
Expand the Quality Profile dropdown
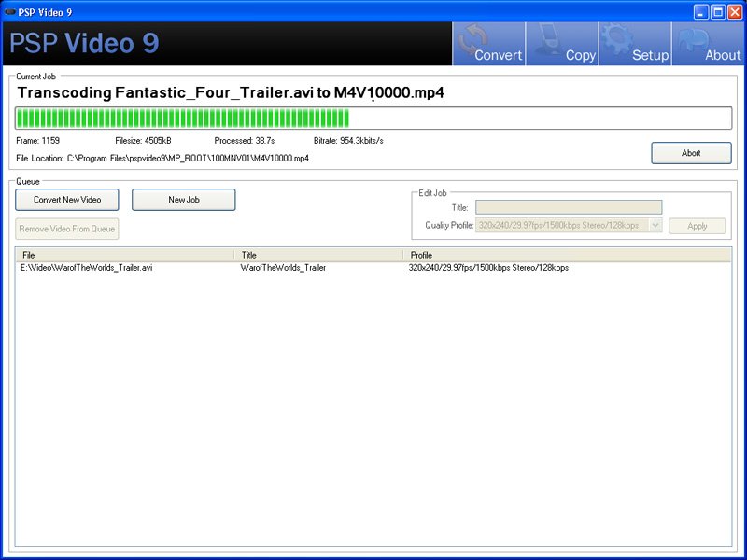coord(655,226)
